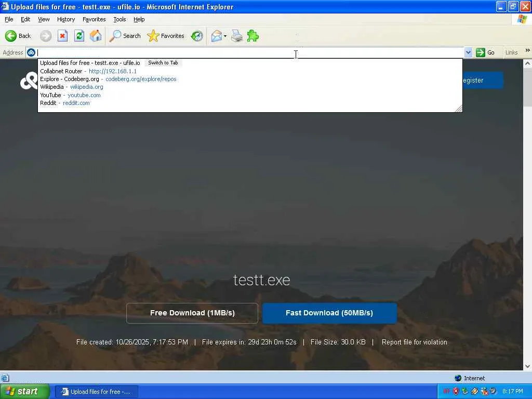Click the File expires in countdown text
This screenshot has height=399, width=532.
[x=249, y=342]
